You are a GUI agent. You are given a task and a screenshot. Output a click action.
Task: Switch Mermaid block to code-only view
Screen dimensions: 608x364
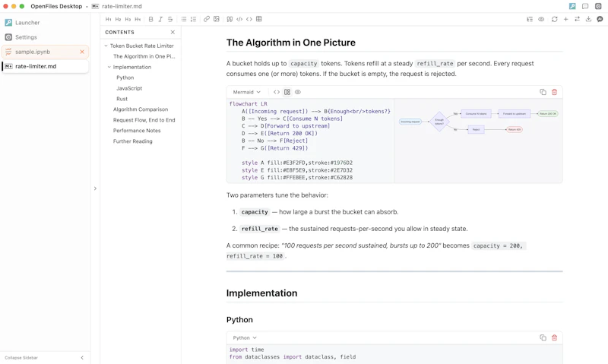tap(277, 92)
